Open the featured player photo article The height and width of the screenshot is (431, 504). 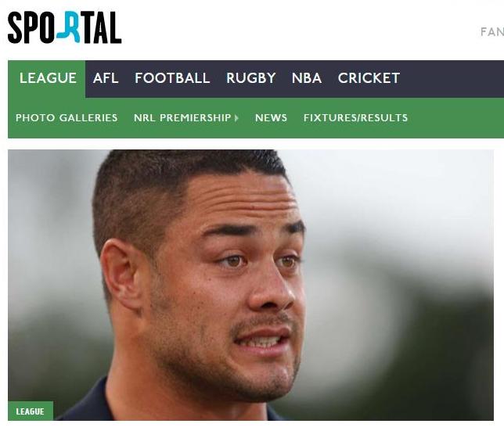(x=250, y=285)
